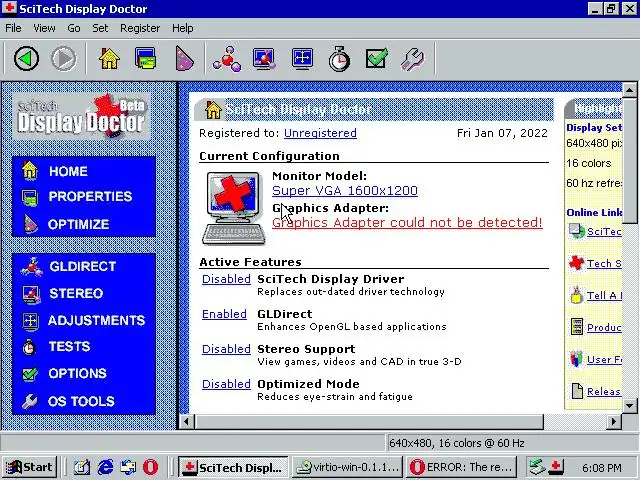Click the Tell A Friend link in Highlights
Image resolution: width=640 pixels, height=480 pixels.
tap(604, 295)
